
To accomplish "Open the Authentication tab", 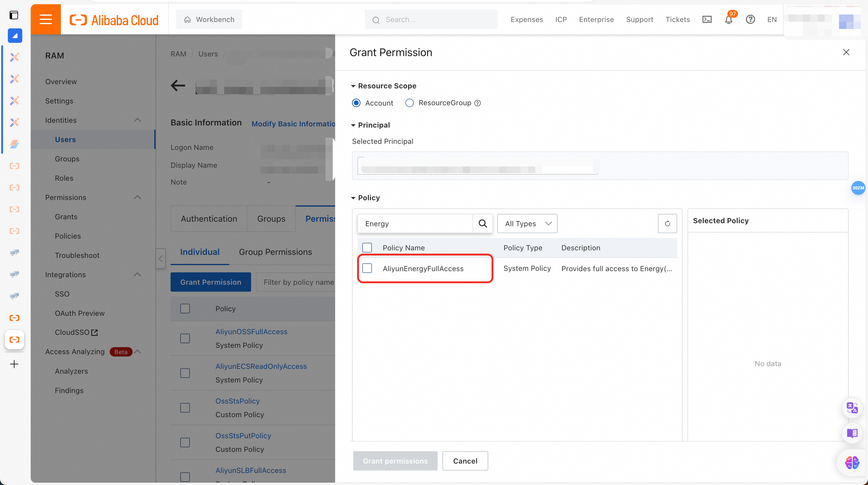I will (209, 219).
